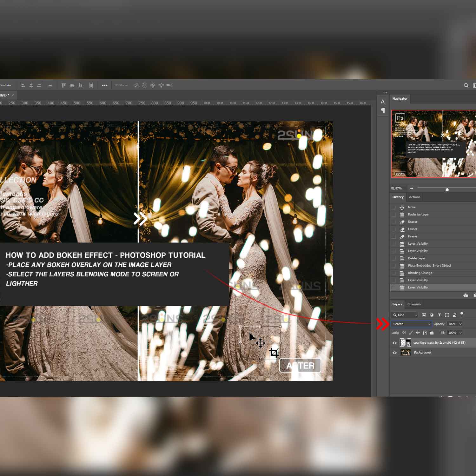The image size is (476, 476).
Task: Close the open document tab
Action: [x=13, y=95]
